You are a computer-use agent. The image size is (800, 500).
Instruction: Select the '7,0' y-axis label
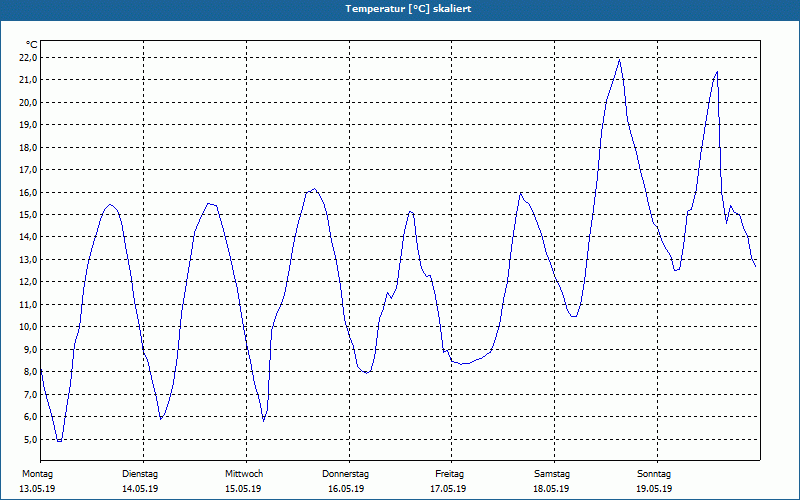coord(30,394)
